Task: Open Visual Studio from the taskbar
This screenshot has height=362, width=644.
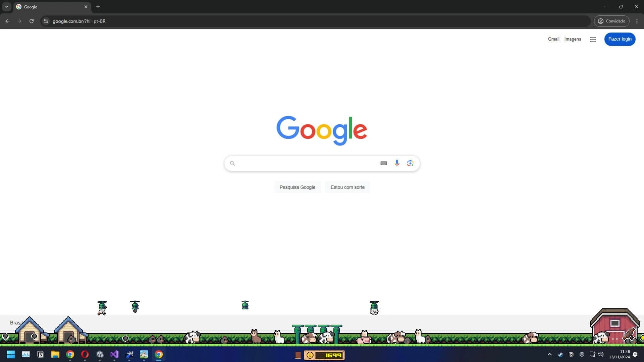Action: click(114, 354)
